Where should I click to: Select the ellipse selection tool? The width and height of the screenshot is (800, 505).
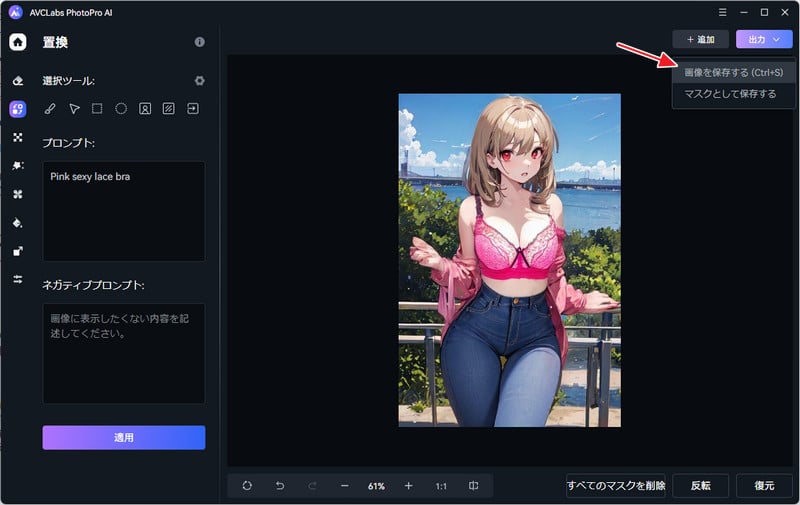121,109
